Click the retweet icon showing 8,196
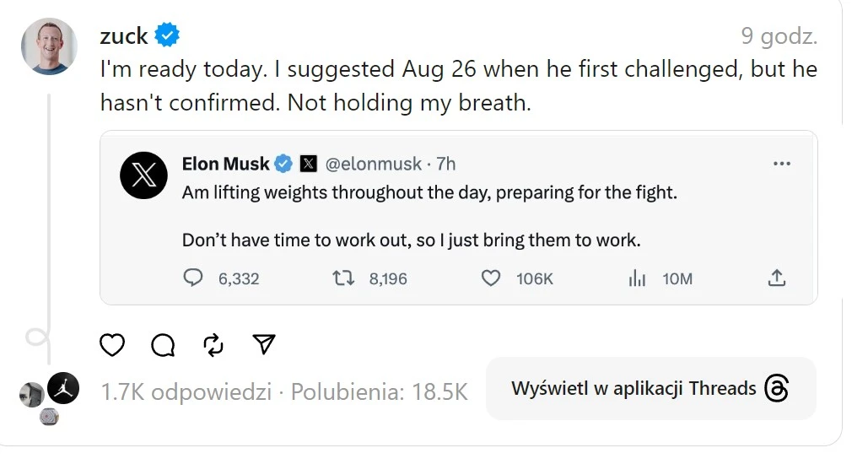Viewport: 868px width, 464px height. pos(343,278)
